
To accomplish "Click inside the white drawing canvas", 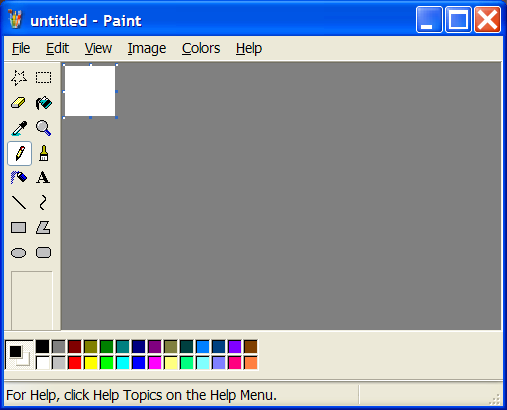I will tap(90, 91).
